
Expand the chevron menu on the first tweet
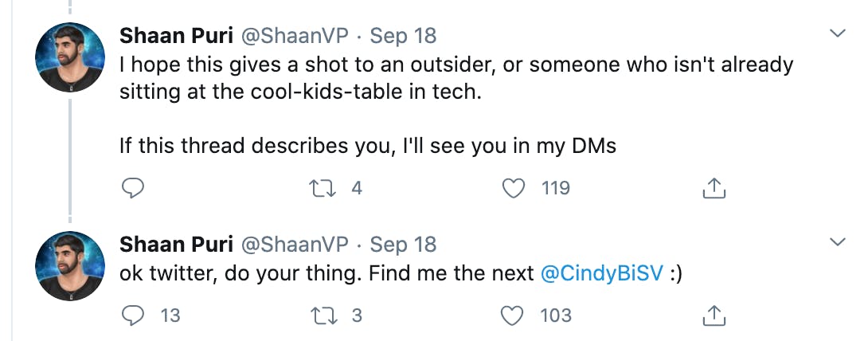pyautogui.click(x=838, y=33)
